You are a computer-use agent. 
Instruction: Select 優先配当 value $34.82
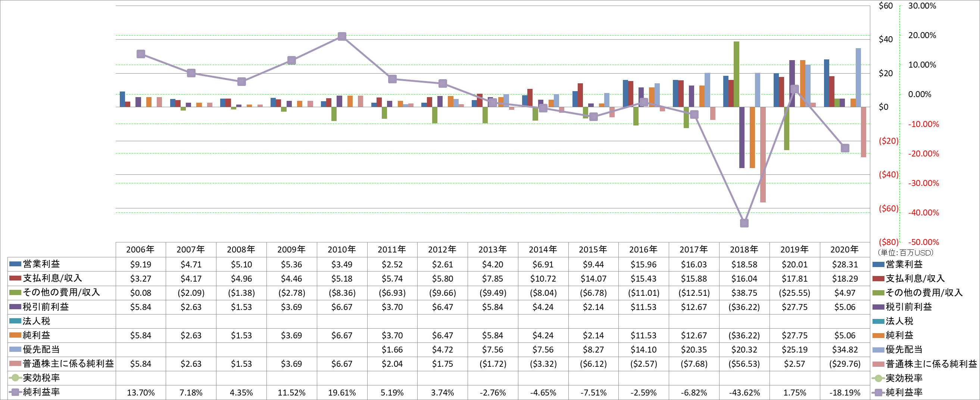845,349
